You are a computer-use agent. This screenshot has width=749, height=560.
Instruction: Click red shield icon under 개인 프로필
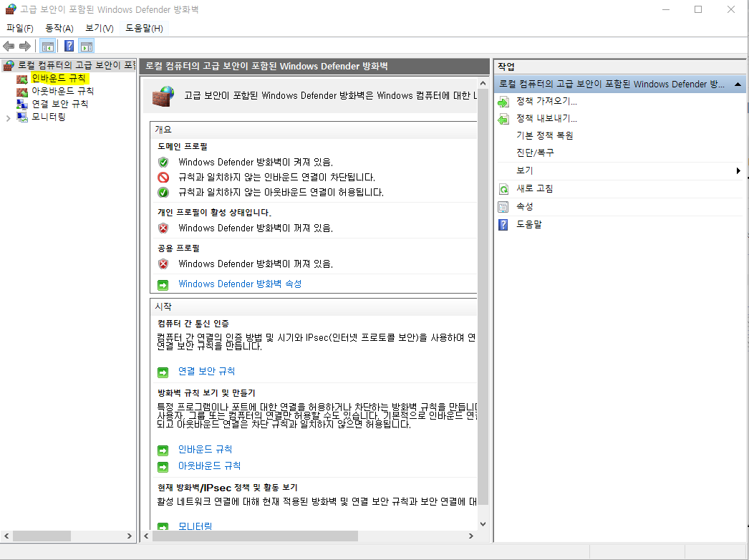(x=163, y=228)
